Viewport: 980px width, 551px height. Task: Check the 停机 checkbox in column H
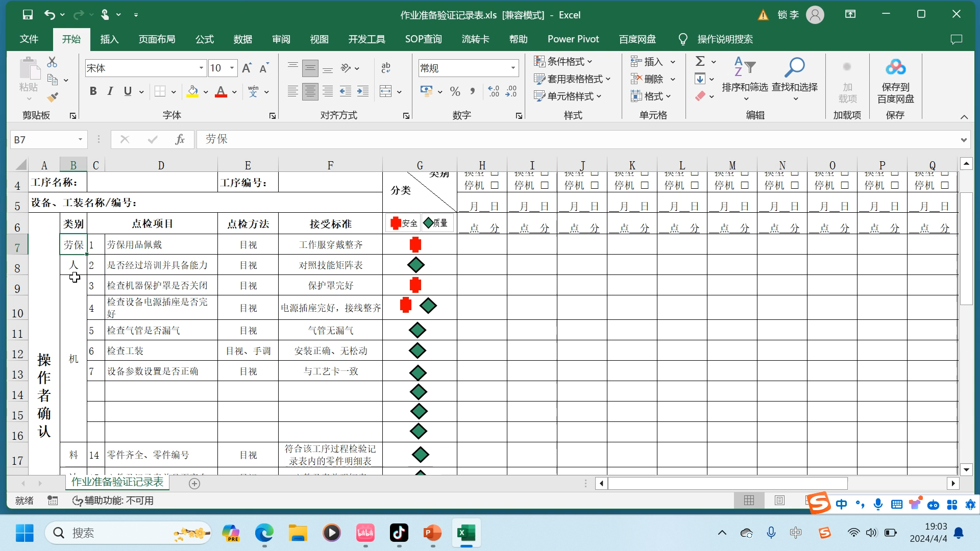click(495, 186)
